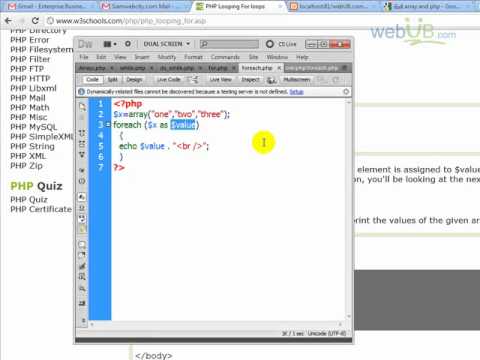The width and height of the screenshot is (480, 360).
Task: Open the Insert menu
Action: (142, 57)
